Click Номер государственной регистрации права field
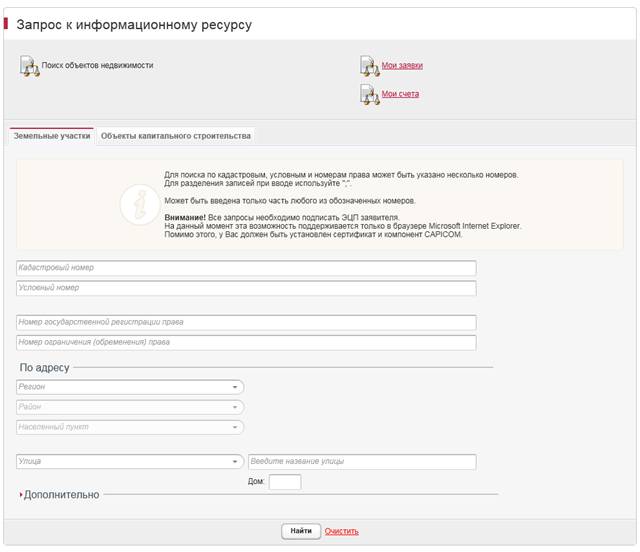The width and height of the screenshot is (640, 552). pyautogui.click(x=246, y=322)
